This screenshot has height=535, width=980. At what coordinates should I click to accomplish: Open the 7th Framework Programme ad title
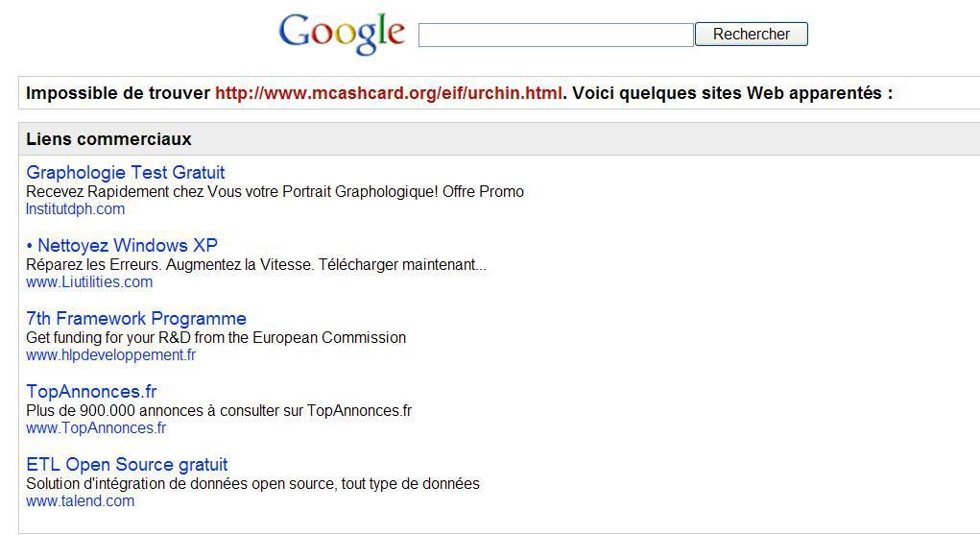[136, 319]
